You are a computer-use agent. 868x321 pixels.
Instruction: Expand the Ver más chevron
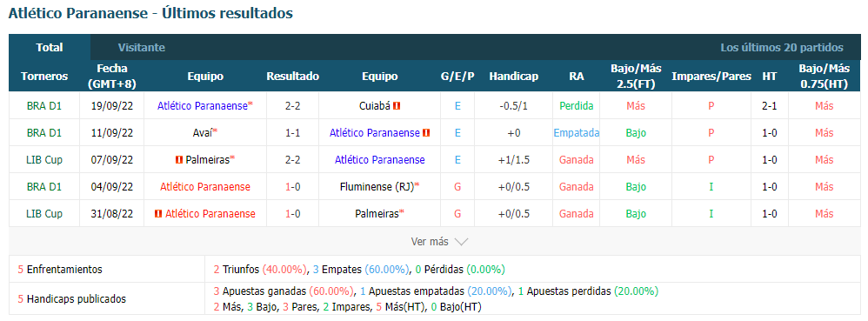click(x=461, y=242)
